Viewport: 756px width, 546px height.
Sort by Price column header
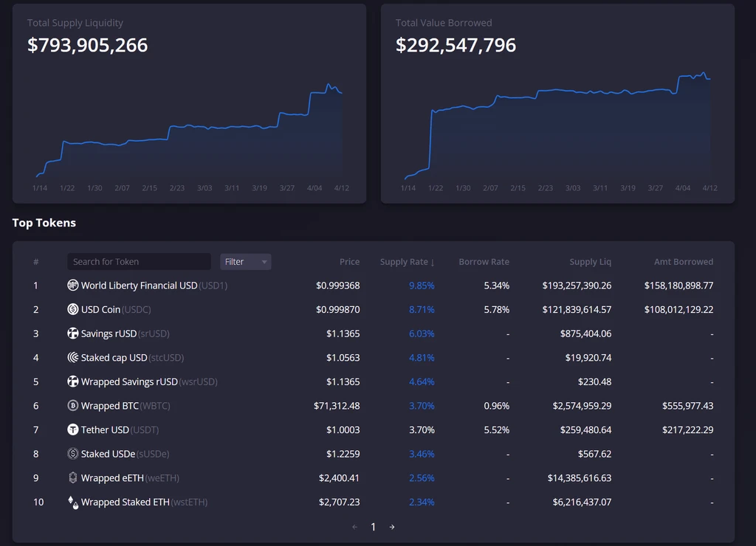click(349, 262)
